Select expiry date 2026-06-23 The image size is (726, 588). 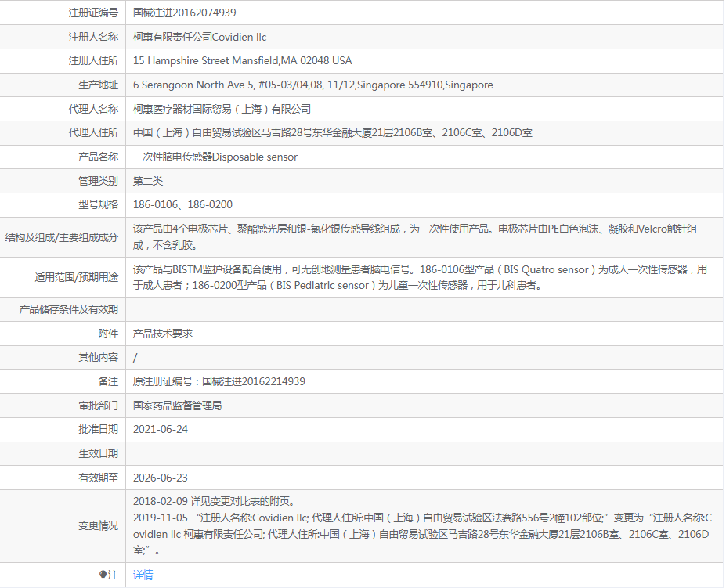point(161,478)
